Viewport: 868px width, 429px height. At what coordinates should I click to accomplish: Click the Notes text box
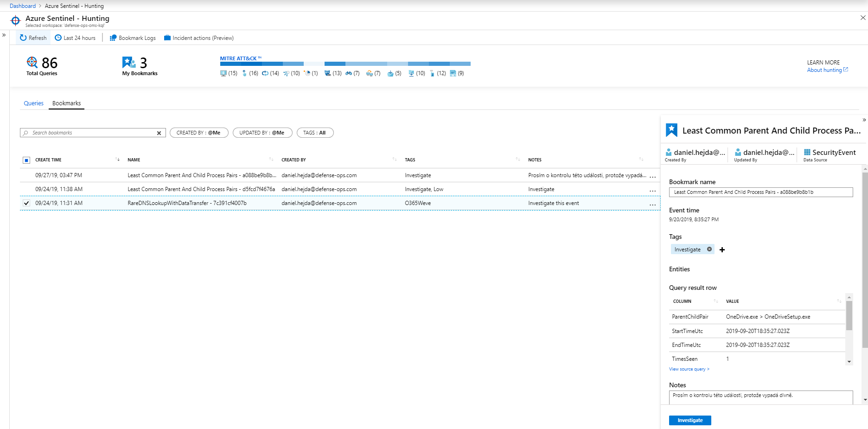coord(761,397)
